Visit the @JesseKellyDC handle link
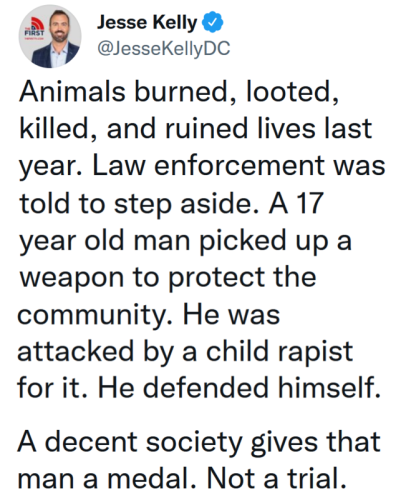 click(163, 48)
